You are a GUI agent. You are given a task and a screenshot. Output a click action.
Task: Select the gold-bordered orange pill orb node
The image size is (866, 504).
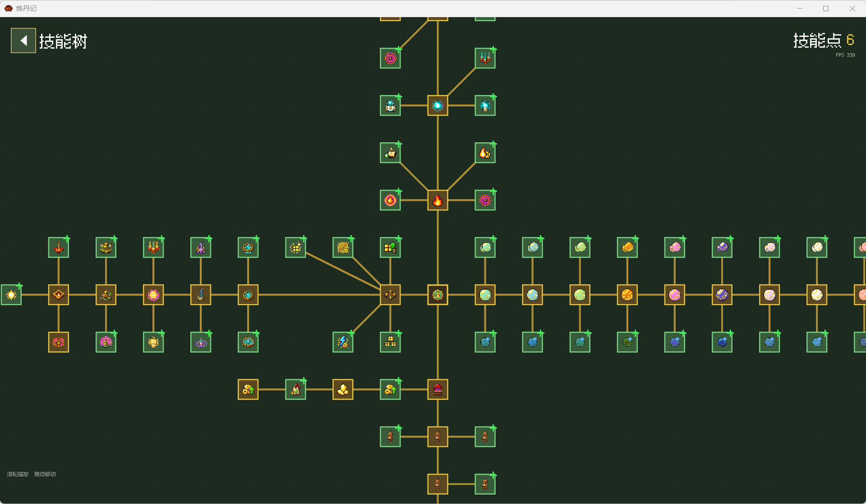(x=627, y=295)
